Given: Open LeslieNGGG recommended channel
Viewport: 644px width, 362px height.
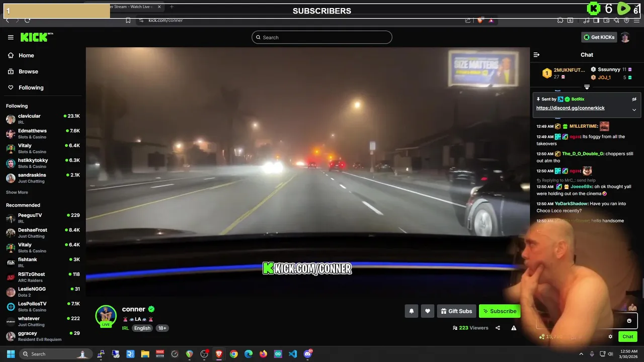Looking at the screenshot, I should (43, 292).
